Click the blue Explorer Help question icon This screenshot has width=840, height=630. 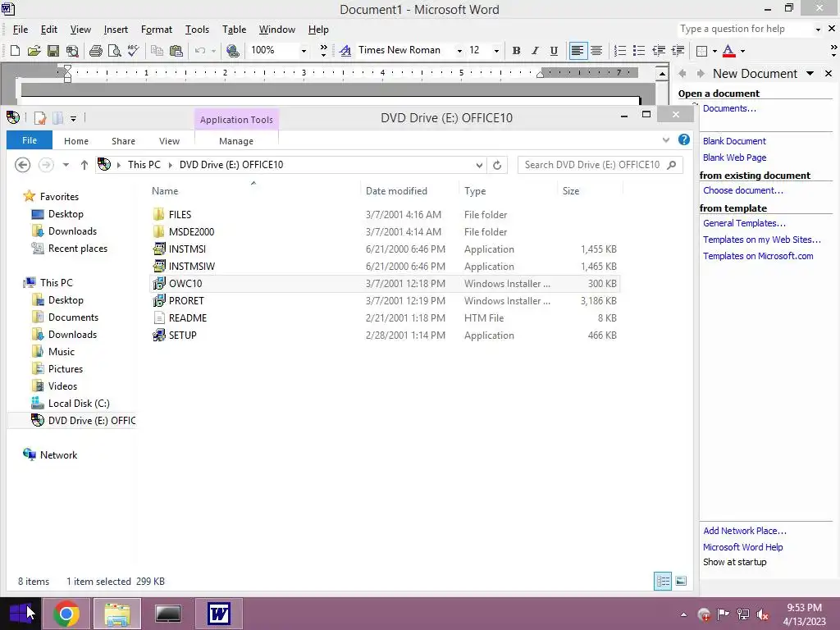[684, 139]
